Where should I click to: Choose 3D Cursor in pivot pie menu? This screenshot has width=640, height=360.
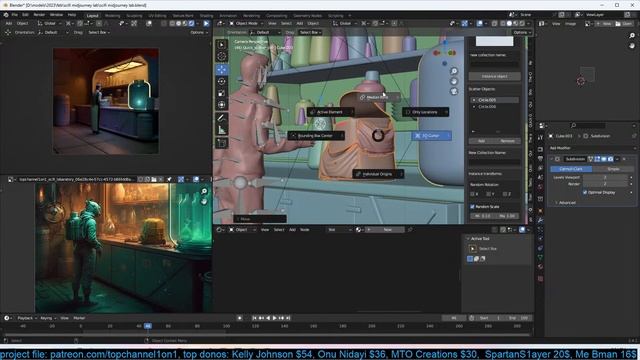tap(431, 136)
